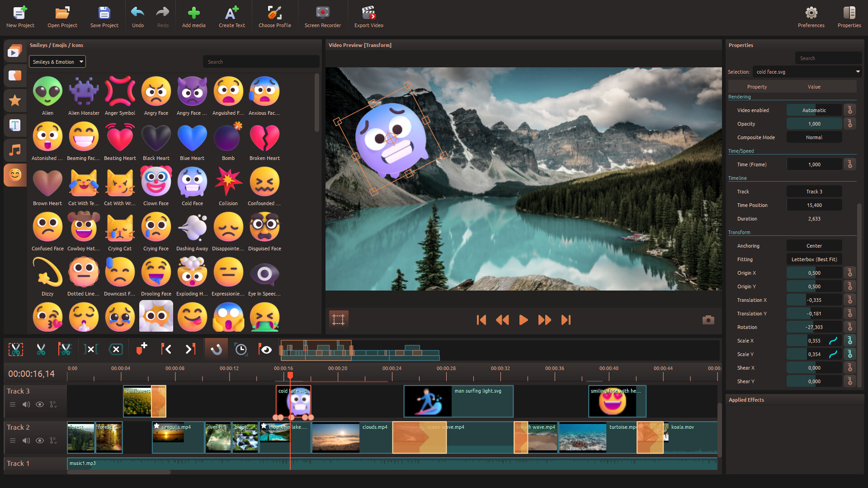Image resolution: width=868 pixels, height=488 pixels.
Task: Click Choose Profile in the top toolbar
Action: (x=274, y=17)
